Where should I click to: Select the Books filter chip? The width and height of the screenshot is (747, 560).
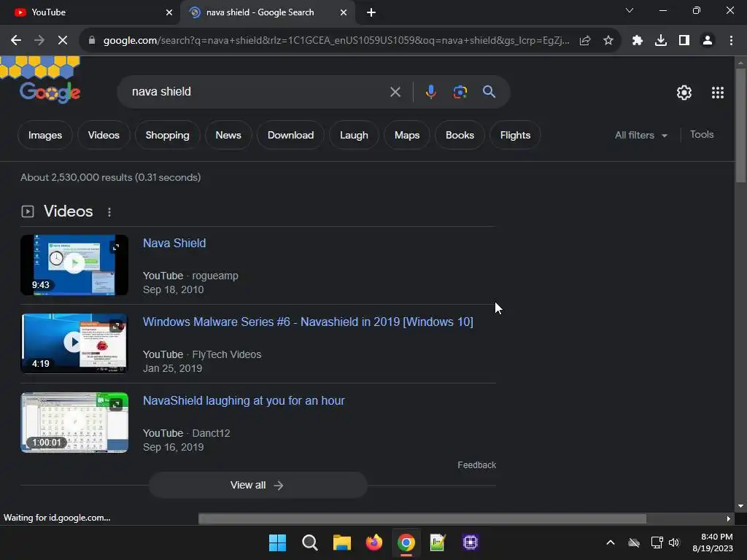pyautogui.click(x=460, y=135)
